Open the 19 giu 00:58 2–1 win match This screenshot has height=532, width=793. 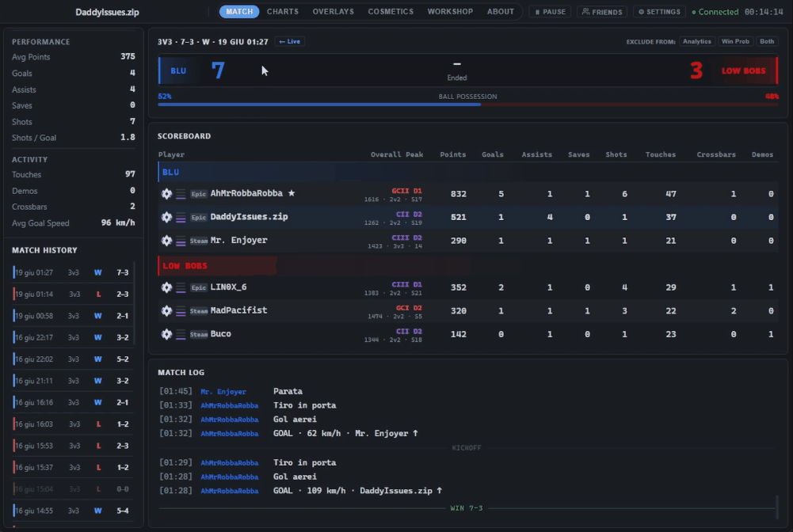click(72, 316)
